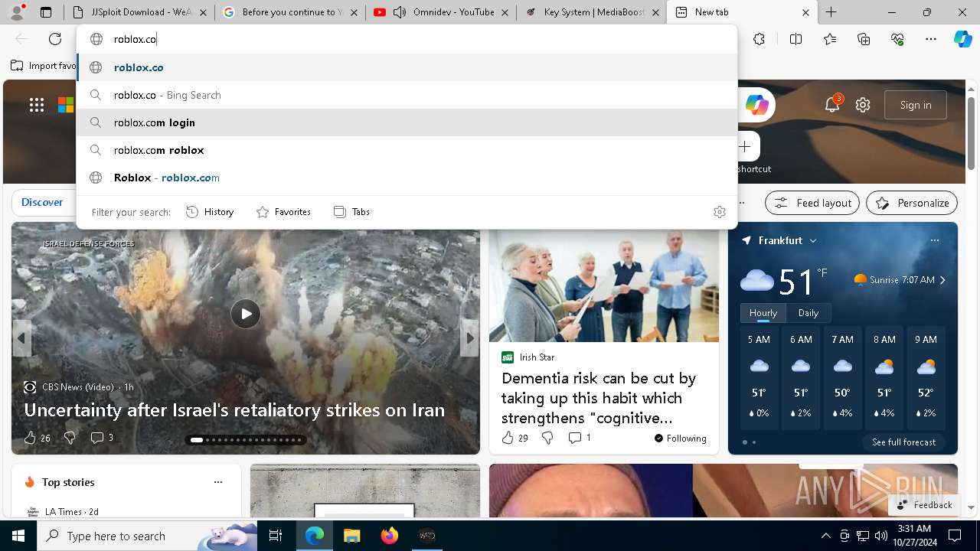Open Import favorites bookmark item
Image resolution: width=980 pixels, height=551 pixels.
pyautogui.click(x=43, y=66)
